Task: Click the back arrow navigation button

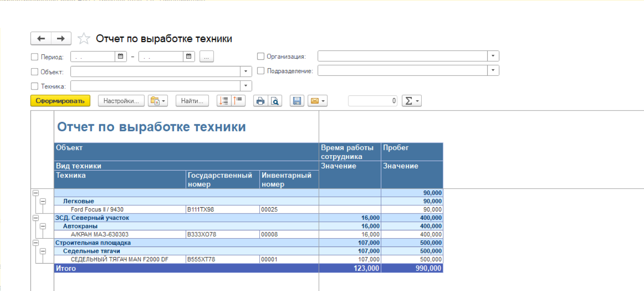Action: pos(41,39)
